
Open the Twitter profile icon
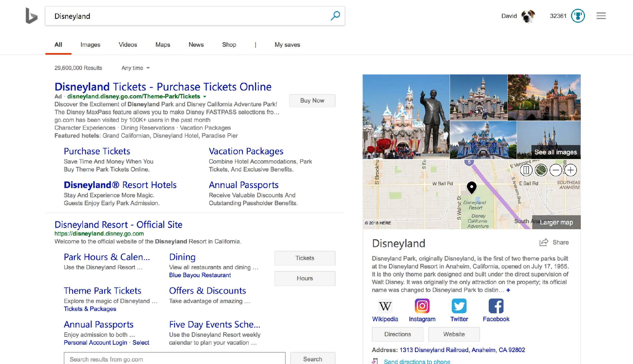point(459,306)
